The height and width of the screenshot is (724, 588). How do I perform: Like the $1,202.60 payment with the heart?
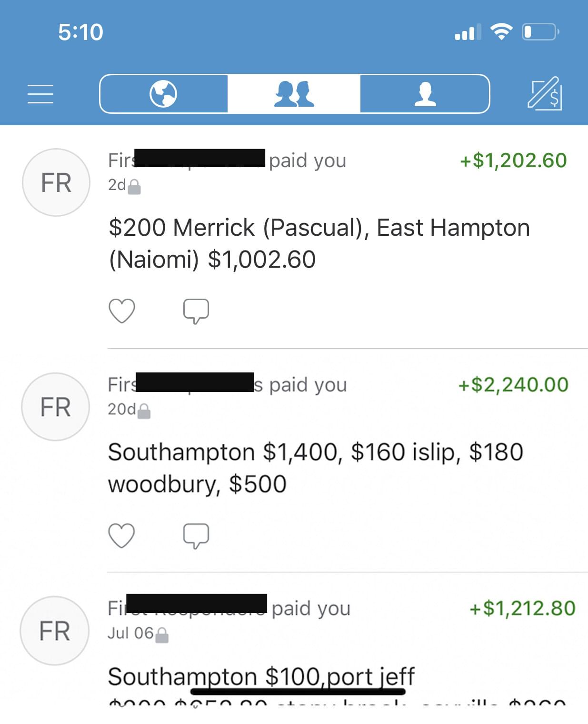122,311
